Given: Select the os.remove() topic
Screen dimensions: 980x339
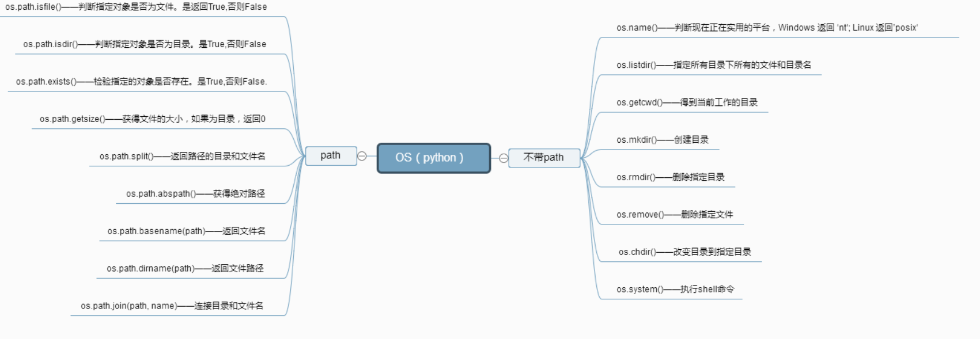Looking at the screenshot, I should pyautogui.click(x=675, y=215).
